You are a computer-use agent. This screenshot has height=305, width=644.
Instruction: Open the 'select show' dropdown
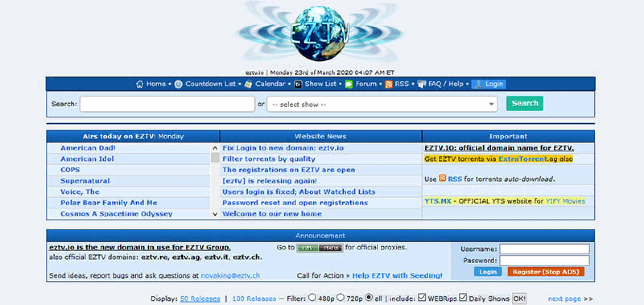[382, 104]
